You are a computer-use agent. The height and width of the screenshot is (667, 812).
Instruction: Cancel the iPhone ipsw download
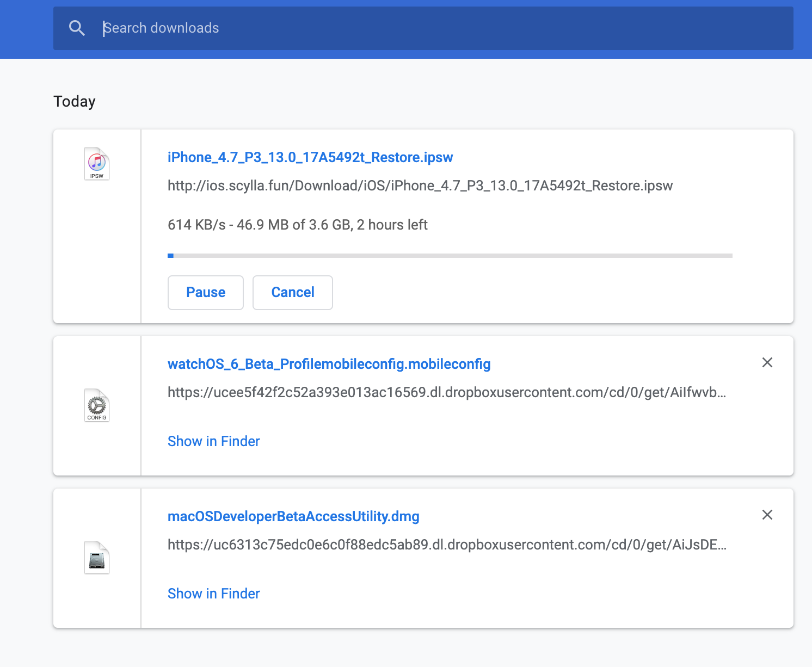[293, 293]
